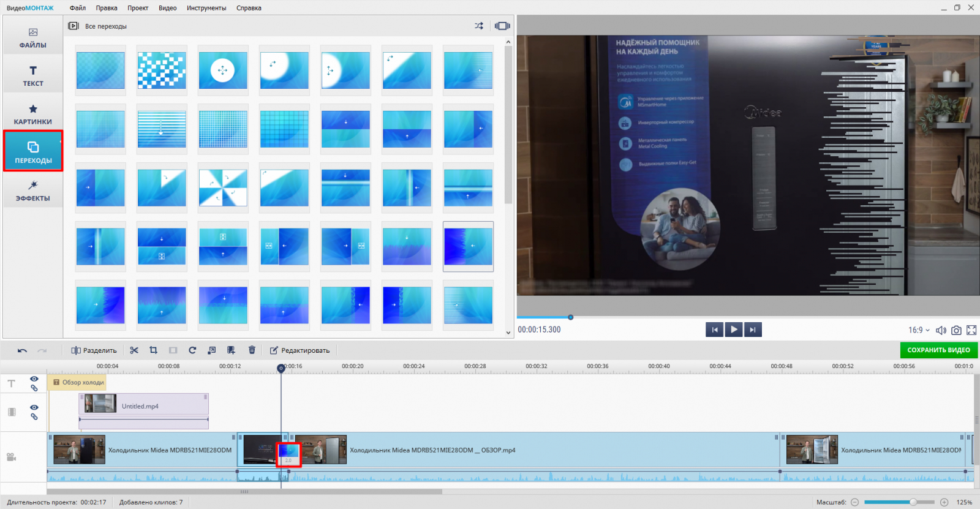This screenshot has height=509, width=980.
Task: Click the text track T icon
Action: [x=11, y=383]
